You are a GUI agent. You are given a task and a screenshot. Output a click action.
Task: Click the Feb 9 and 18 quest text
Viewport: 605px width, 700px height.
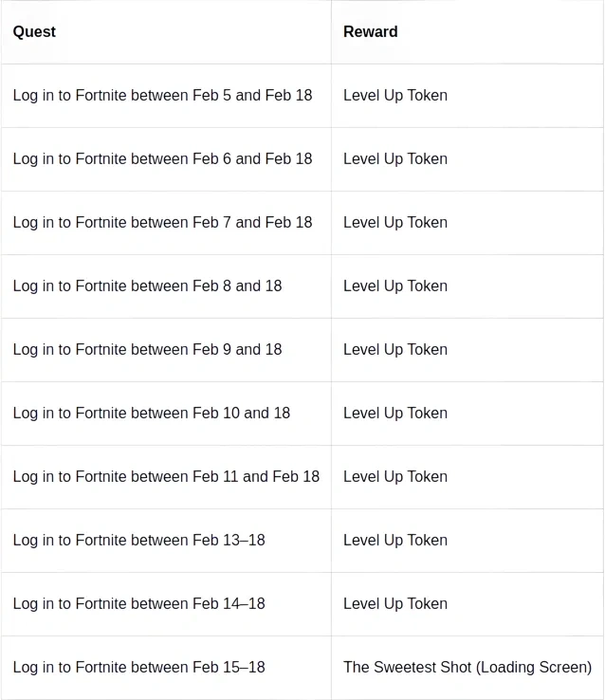pyautogui.click(x=147, y=349)
